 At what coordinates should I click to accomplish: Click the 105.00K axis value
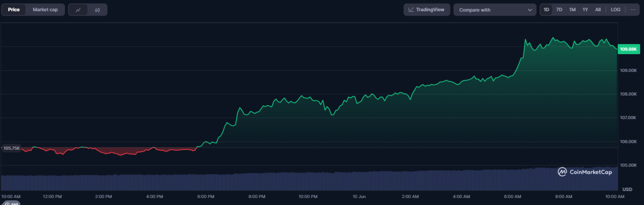tap(628, 165)
